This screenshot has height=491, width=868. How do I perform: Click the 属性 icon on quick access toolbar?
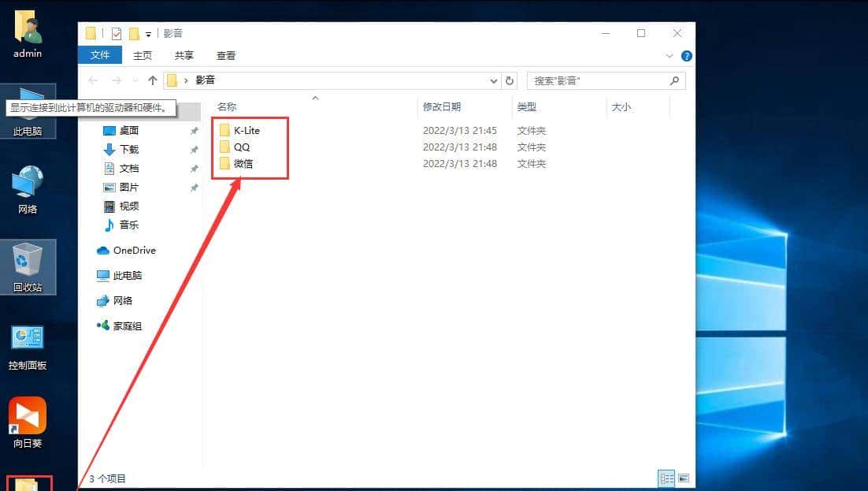[x=117, y=33]
